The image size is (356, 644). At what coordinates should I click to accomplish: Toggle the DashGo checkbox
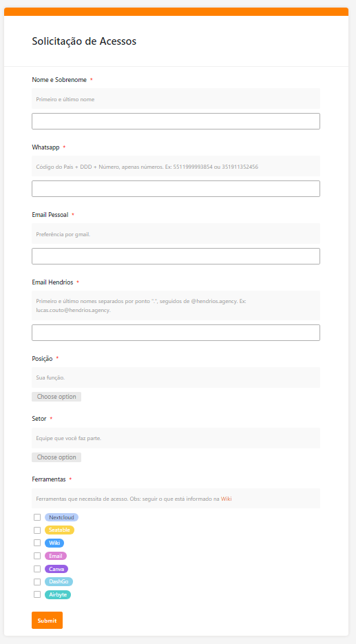(x=37, y=582)
